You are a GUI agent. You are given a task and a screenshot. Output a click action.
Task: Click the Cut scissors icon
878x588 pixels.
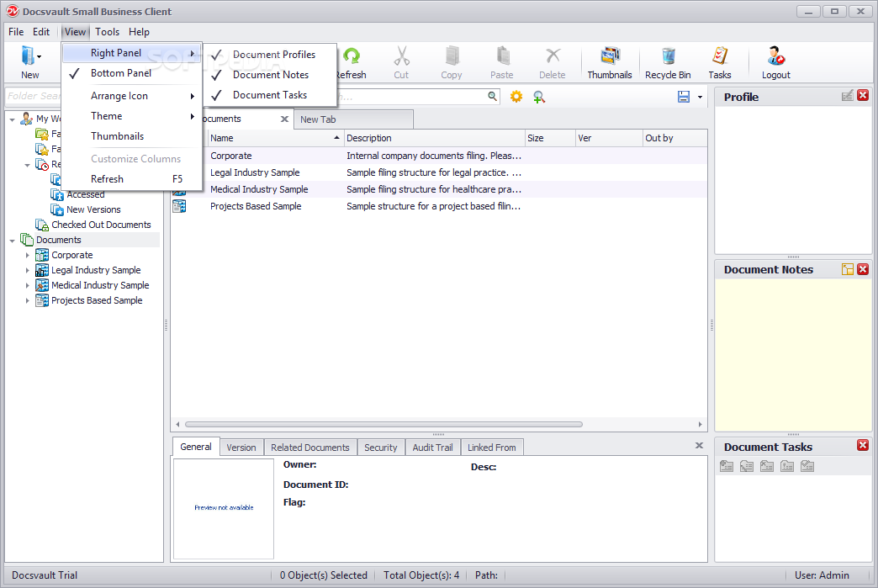click(x=401, y=56)
